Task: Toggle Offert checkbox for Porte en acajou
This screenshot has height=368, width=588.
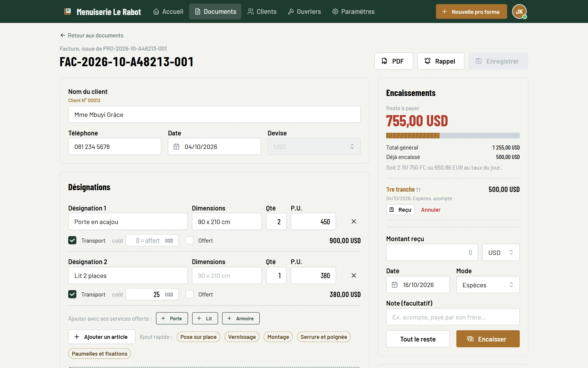Action: [x=190, y=240]
